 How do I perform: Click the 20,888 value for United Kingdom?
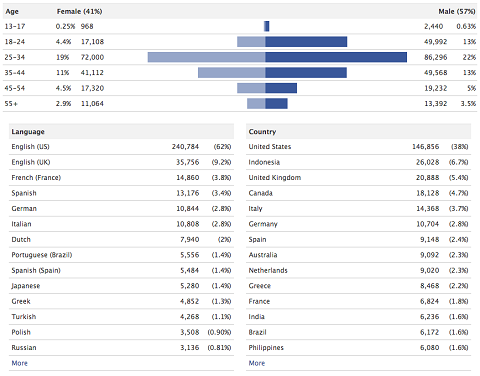tap(428, 178)
